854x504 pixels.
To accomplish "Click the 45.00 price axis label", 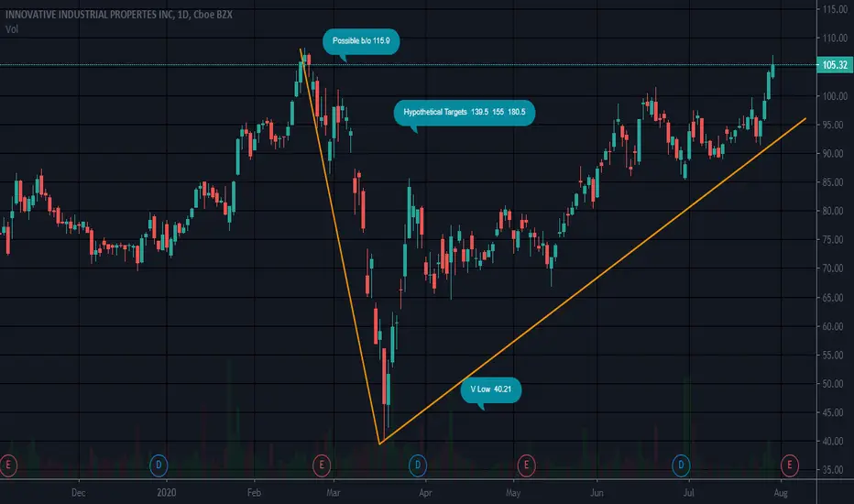I will click(835, 412).
